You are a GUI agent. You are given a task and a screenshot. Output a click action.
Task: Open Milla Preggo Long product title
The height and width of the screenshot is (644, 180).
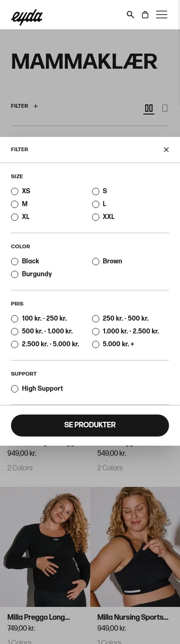coord(38,617)
